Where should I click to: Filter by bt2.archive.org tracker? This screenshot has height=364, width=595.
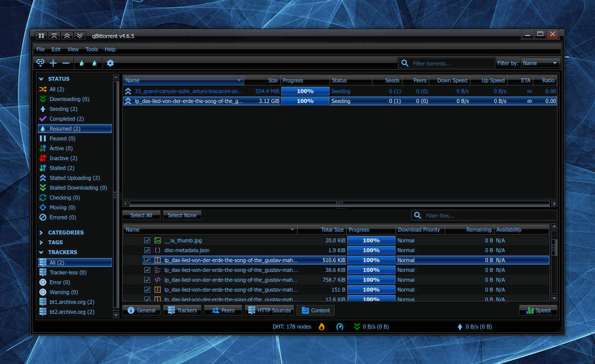coord(75,312)
